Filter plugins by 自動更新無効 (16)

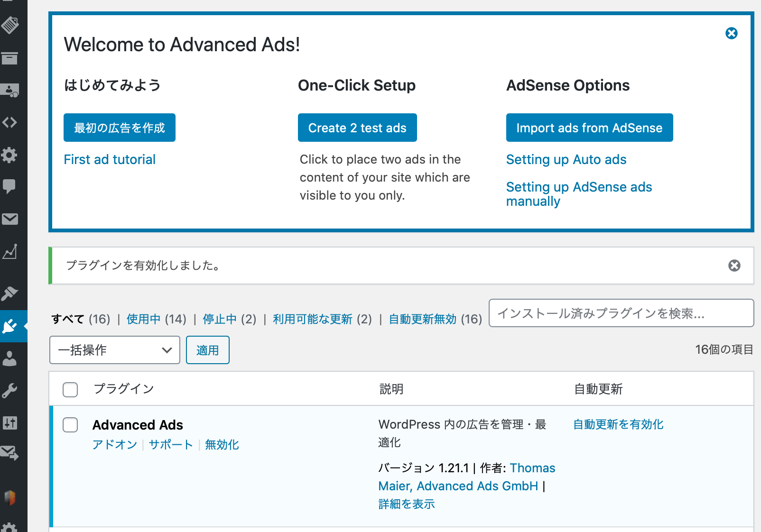(x=435, y=319)
